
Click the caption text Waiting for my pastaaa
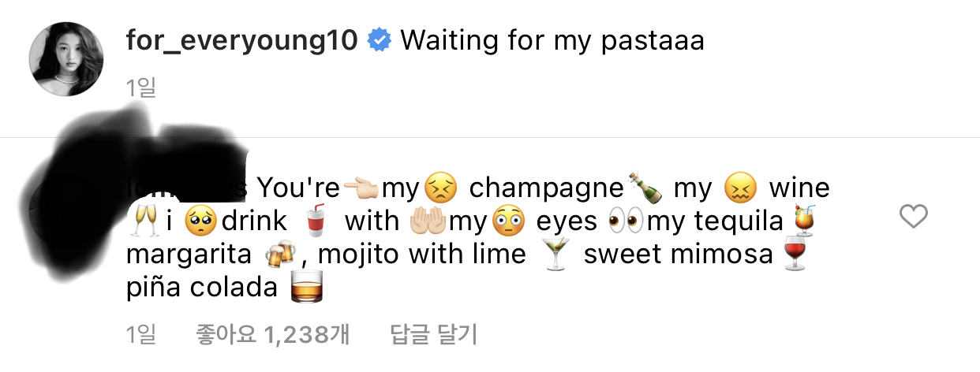click(x=552, y=40)
